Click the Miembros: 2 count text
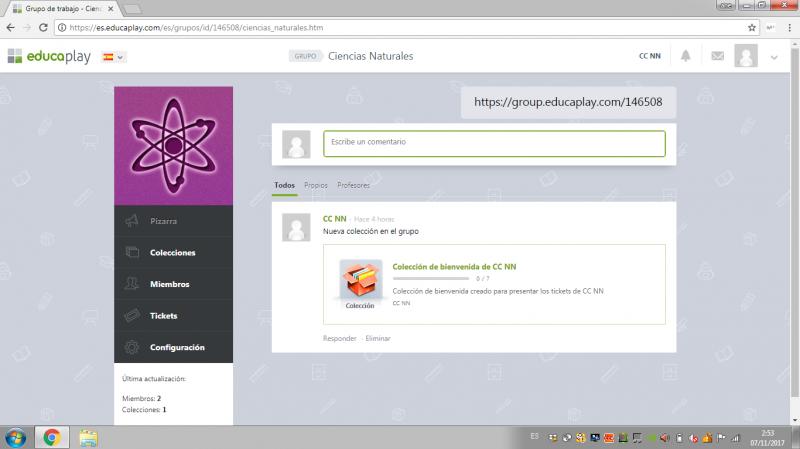This screenshot has height=449, width=800. pos(141,398)
